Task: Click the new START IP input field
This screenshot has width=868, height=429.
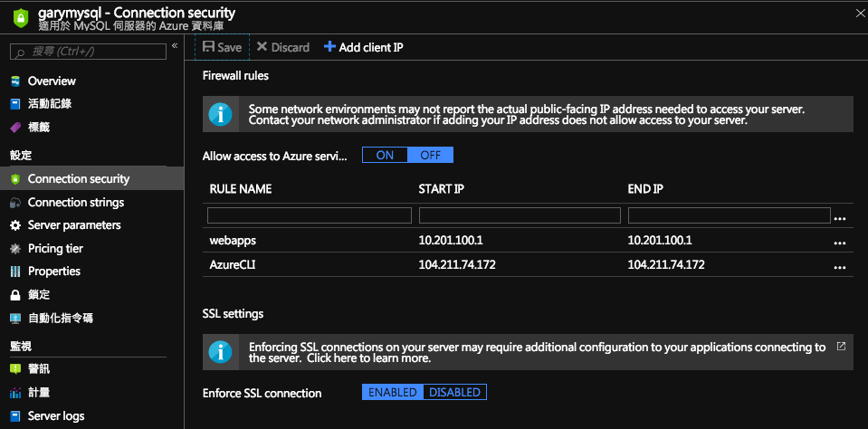Action: point(520,215)
